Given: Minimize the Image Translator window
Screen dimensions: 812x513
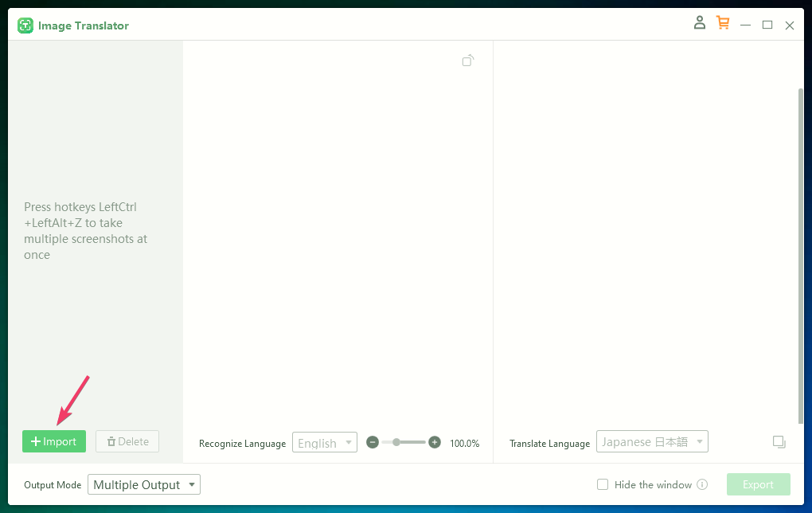Looking at the screenshot, I should click(745, 25).
